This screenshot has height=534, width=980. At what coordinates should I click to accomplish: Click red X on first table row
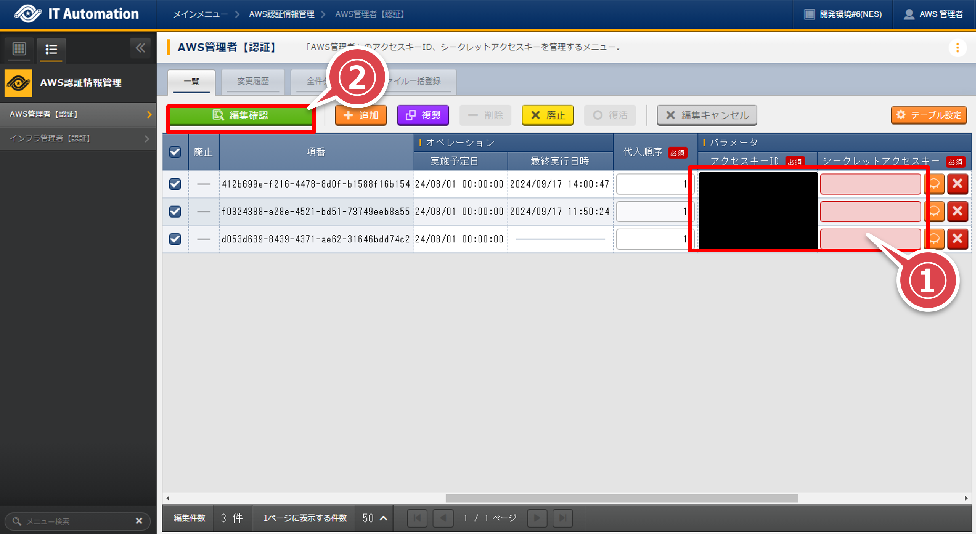(x=957, y=184)
